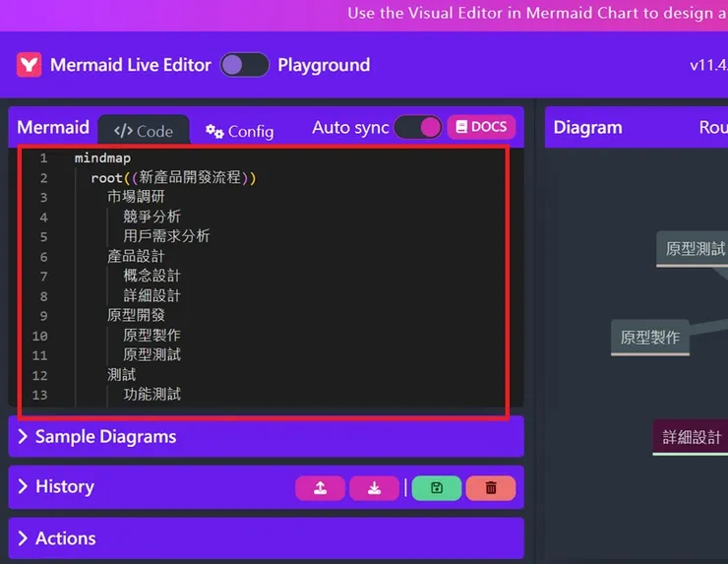The width and height of the screenshot is (728, 564).
Task: Click the upload icon in History
Action: (320, 488)
